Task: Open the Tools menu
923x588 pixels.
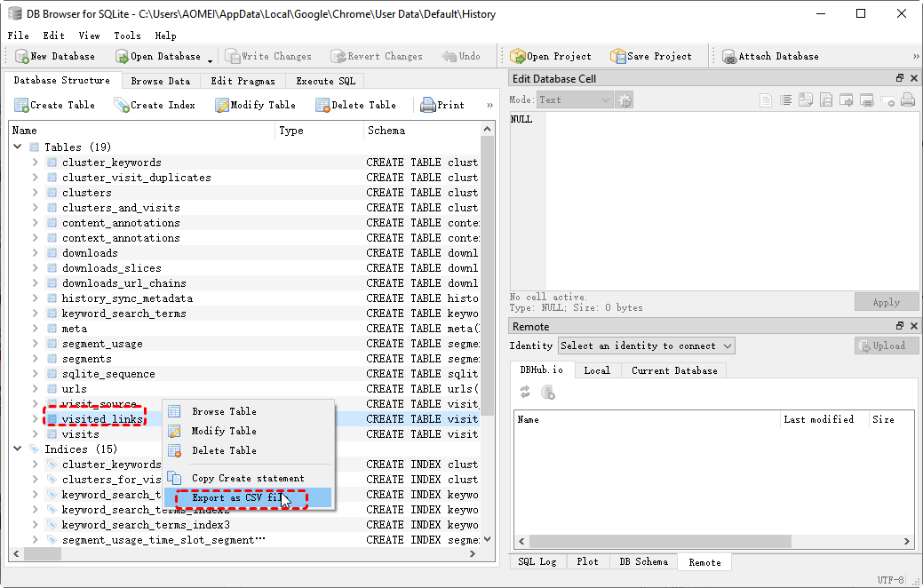Action: click(127, 36)
